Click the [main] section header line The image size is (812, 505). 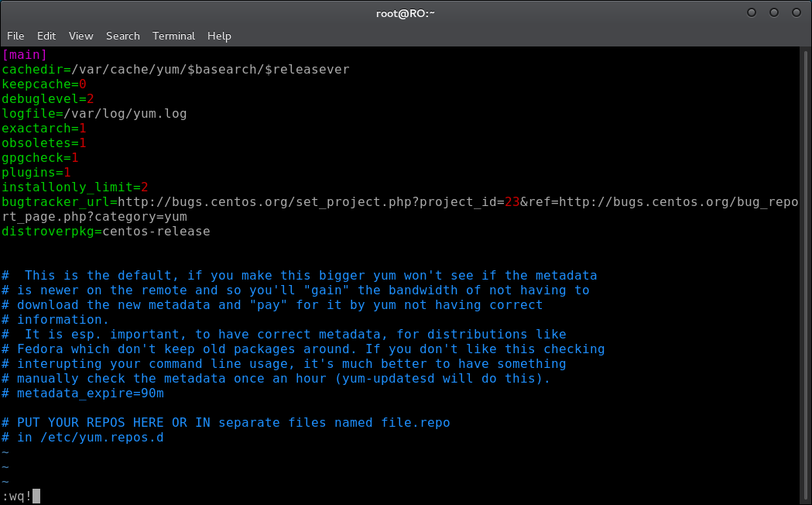click(24, 54)
